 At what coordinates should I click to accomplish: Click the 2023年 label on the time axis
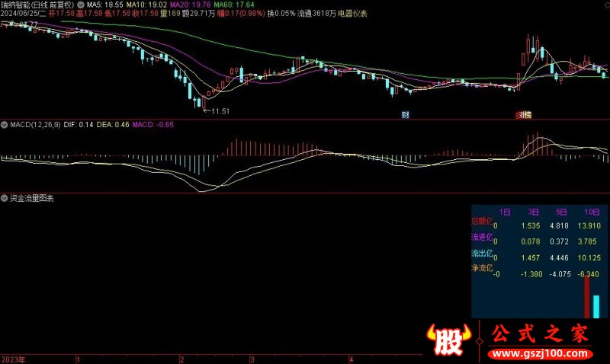pyautogui.click(x=13, y=359)
